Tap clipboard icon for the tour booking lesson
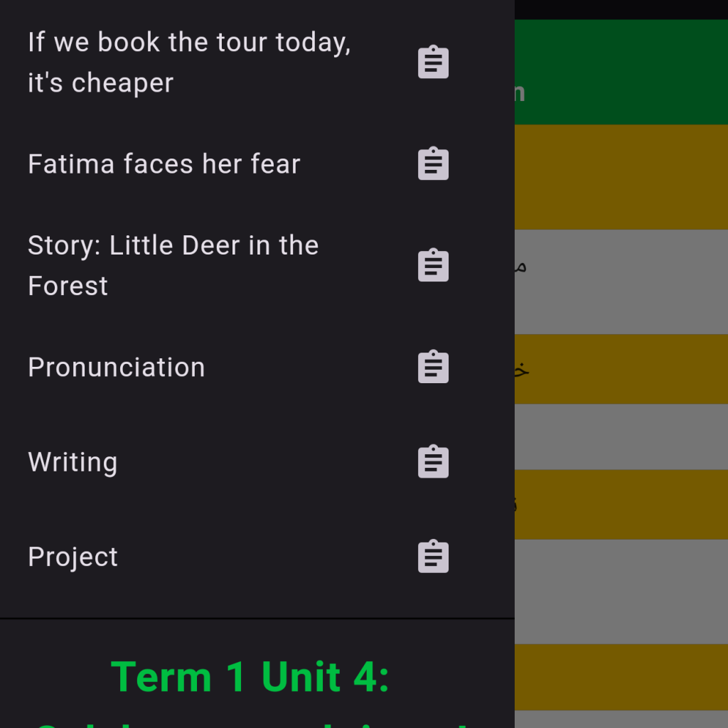The image size is (728, 728). click(433, 63)
